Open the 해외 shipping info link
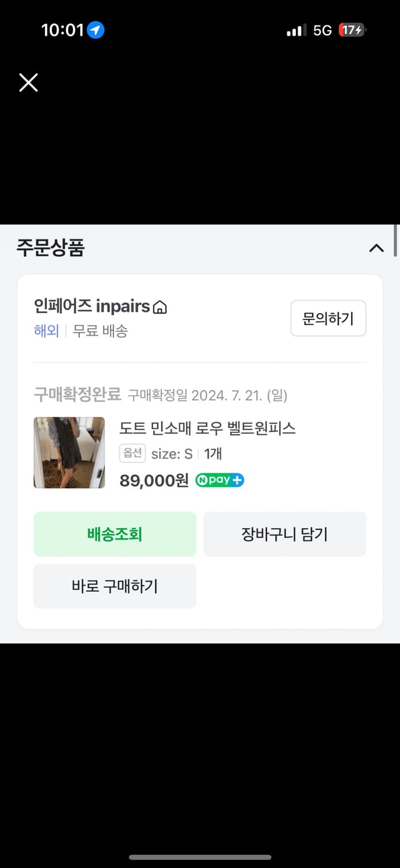 46,331
